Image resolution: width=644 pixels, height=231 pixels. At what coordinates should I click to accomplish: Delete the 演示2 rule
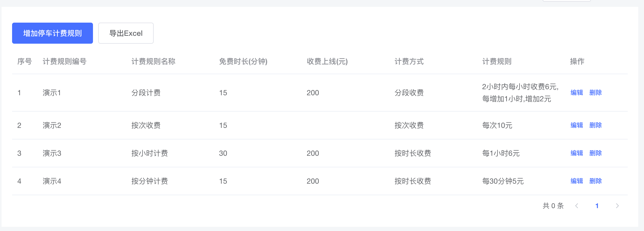click(595, 125)
